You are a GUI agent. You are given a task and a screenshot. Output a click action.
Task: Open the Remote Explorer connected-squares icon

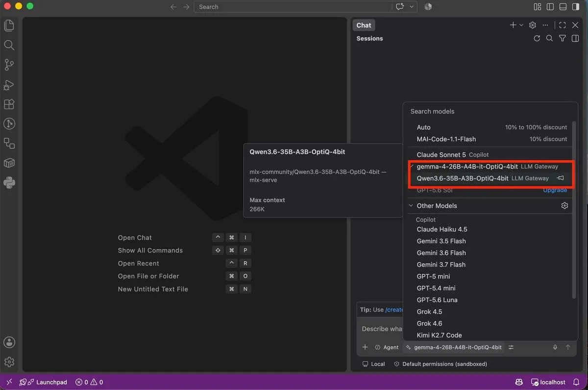point(9,143)
